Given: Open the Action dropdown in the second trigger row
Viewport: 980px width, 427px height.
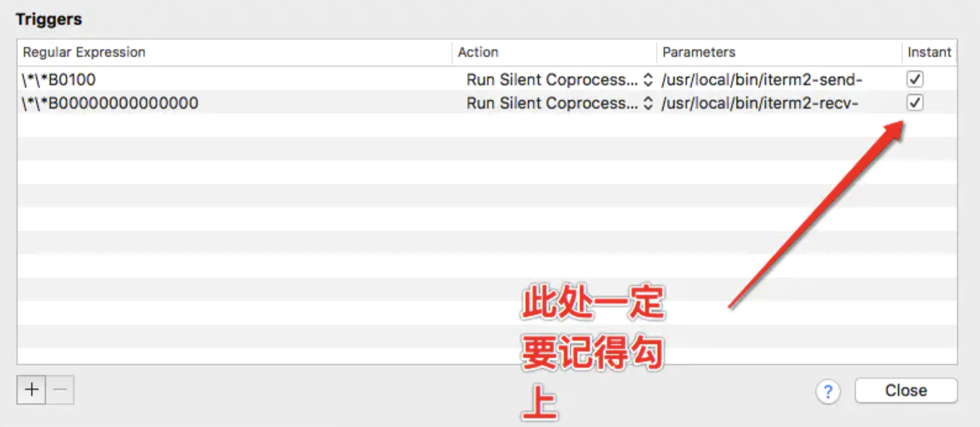Looking at the screenshot, I should click(x=648, y=103).
